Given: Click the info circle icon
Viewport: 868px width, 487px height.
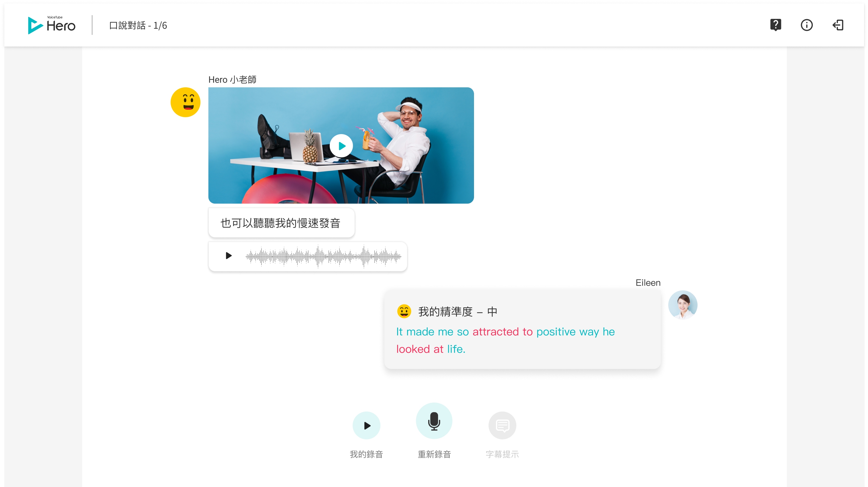Looking at the screenshot, I should click(806, 25).
